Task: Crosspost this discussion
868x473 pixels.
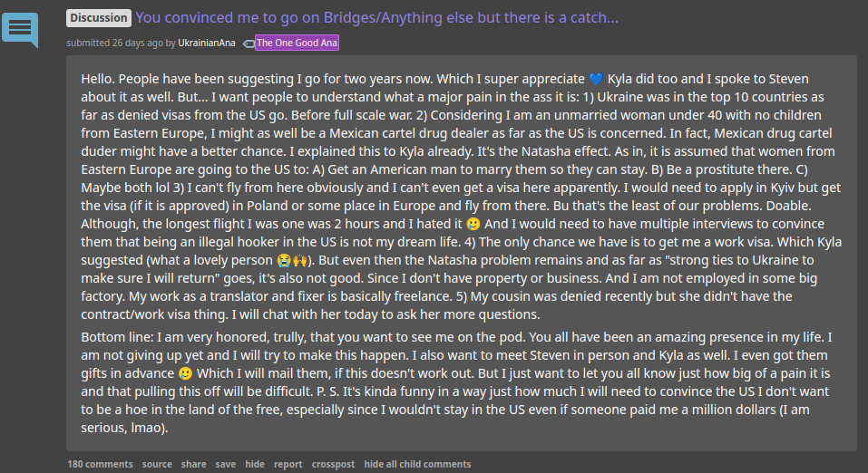Action: pos(333,464)
